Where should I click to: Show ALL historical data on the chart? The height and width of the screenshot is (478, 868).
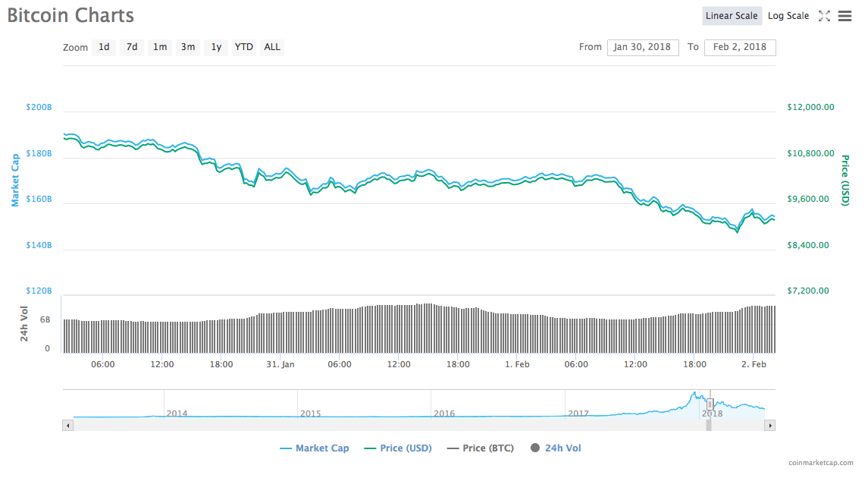click(271, 47)
